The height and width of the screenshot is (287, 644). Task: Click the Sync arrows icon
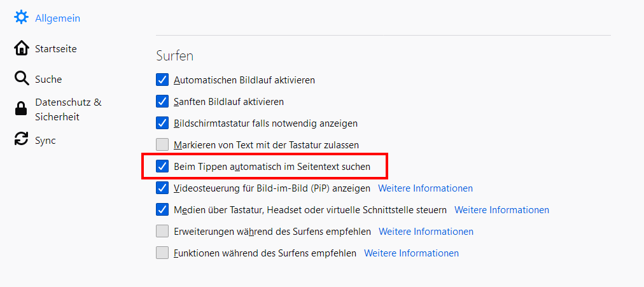pyautogui.click(x=22, y=140)
